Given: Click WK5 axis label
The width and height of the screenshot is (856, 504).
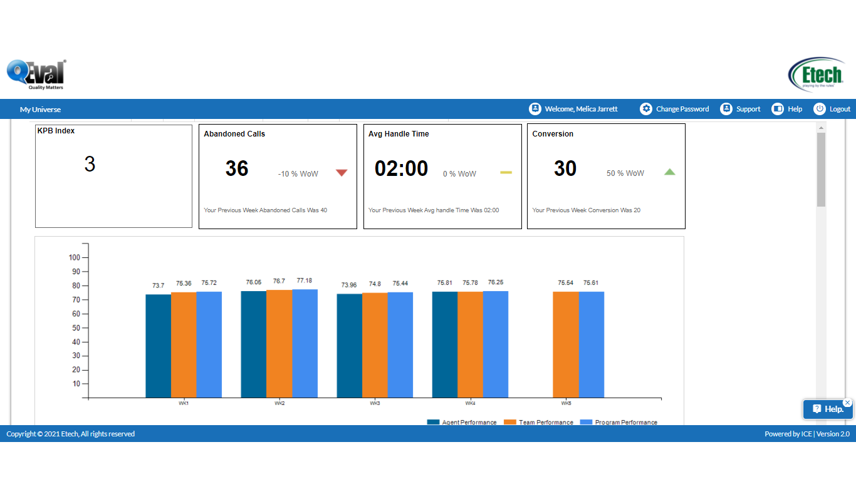Looking at the screenshot, I should pos(566,403).
